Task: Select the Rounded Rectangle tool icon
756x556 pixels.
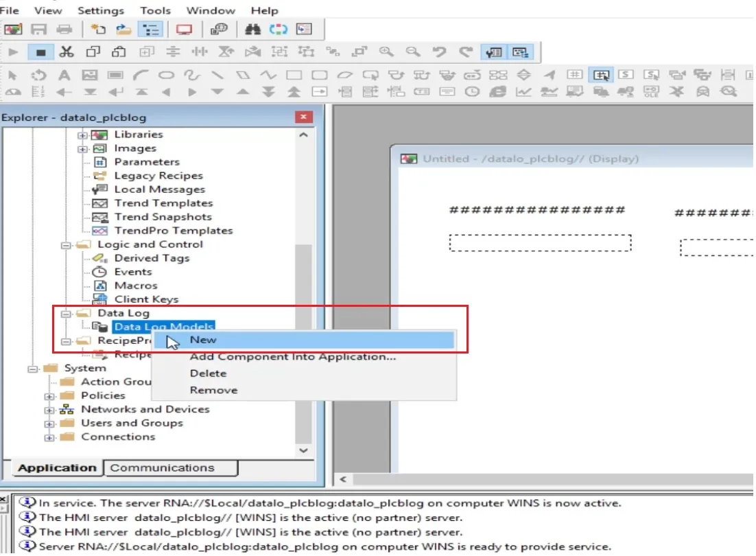Action: click(x=320, y=75)
